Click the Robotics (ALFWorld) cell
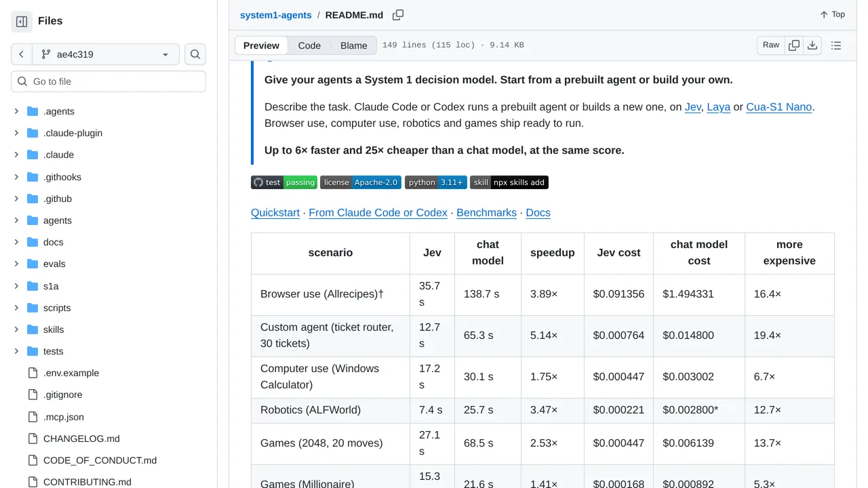The width and height of the screenshot is (868, 488). click(x=331, y=410)
